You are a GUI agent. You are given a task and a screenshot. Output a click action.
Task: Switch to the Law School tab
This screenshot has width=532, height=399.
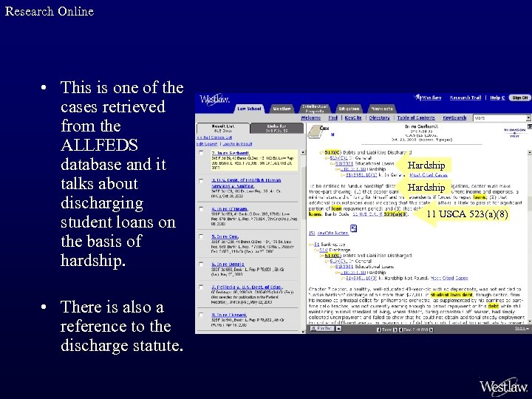click(x=250, y=109)
